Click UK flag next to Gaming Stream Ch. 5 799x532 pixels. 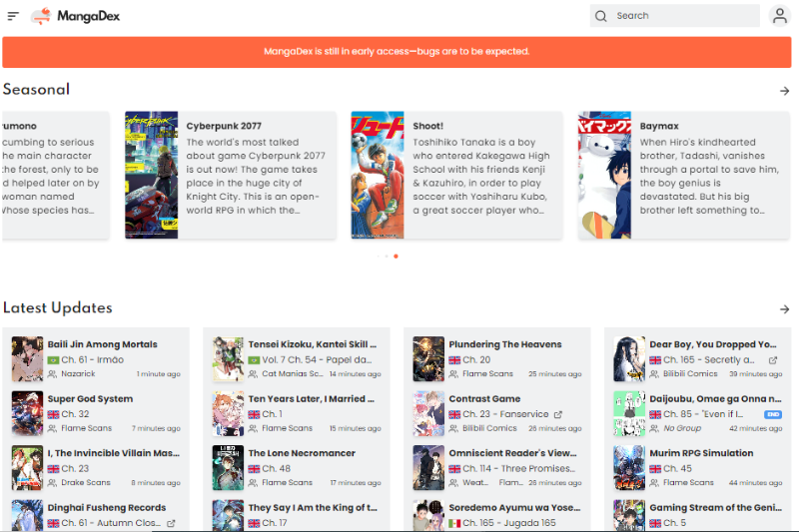(655, 523)
